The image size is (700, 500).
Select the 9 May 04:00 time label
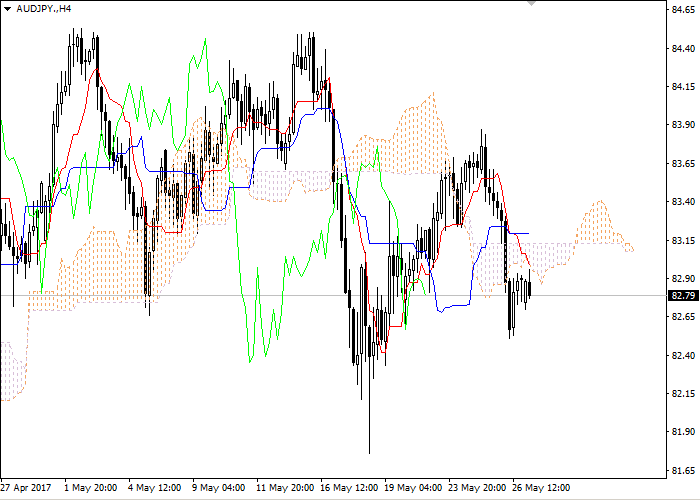(218, 488)
